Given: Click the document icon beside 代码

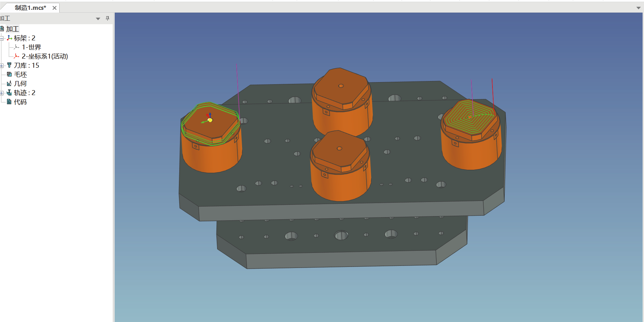Looking at the screenshot, I should (x=9, y=101).
